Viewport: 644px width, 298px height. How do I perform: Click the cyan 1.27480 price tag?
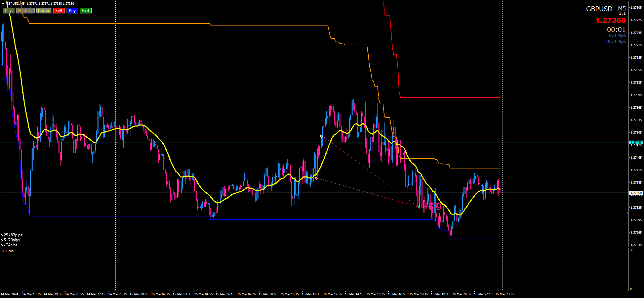click(636, 143)
